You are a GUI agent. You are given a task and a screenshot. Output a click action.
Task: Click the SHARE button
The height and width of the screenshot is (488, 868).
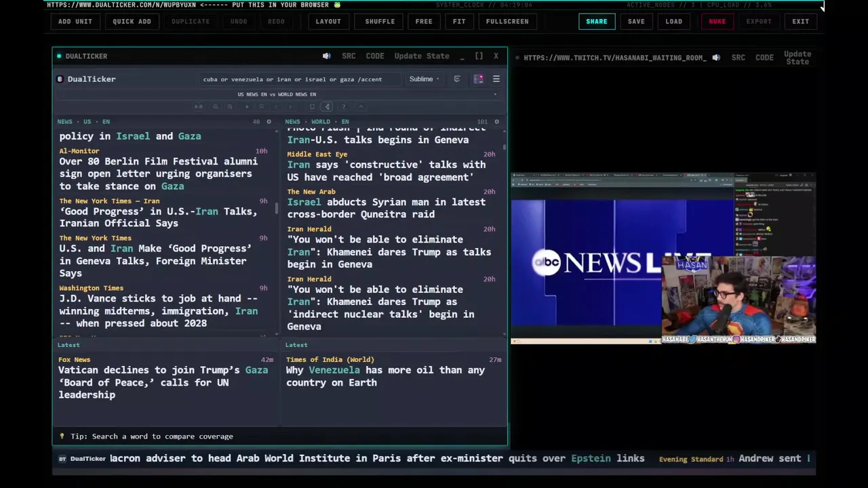(x=597, y=22)
